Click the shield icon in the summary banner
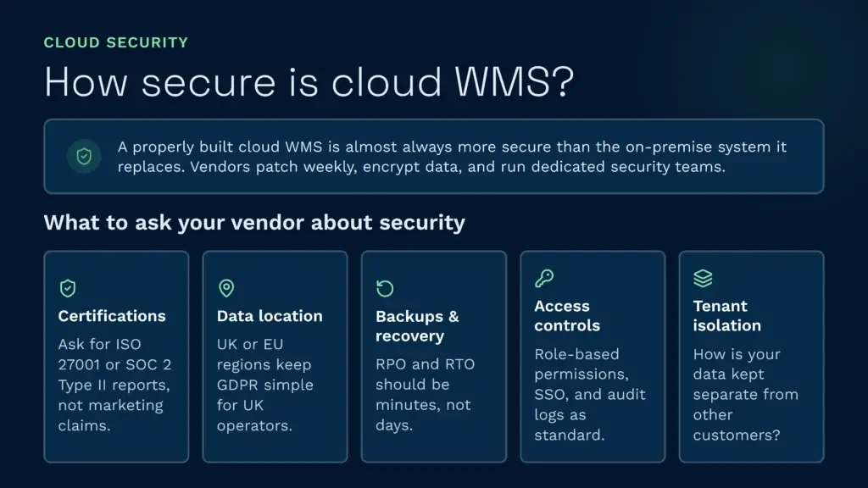Screen dimensions: 868x488 (84, 157)
